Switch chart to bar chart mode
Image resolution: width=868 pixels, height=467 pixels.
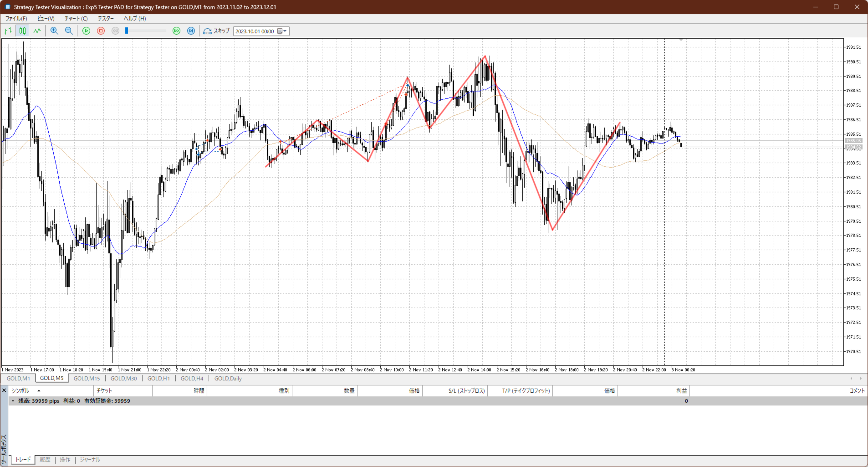[8, 31]
